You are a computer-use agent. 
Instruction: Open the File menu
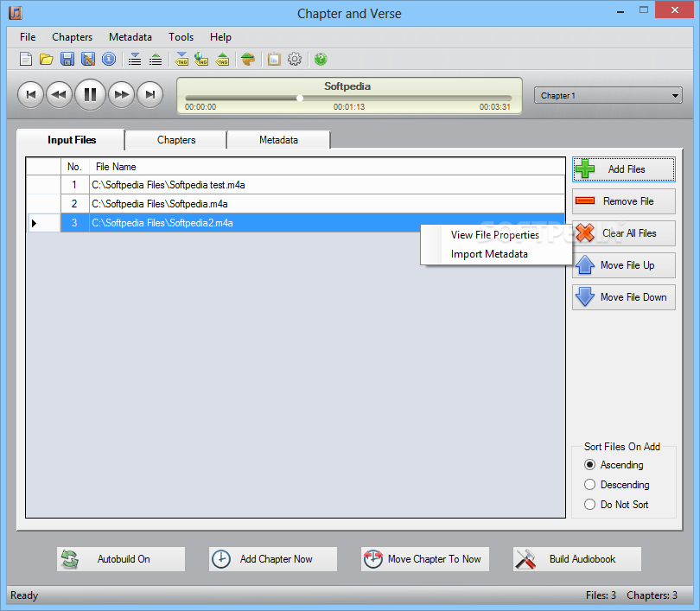28,37
